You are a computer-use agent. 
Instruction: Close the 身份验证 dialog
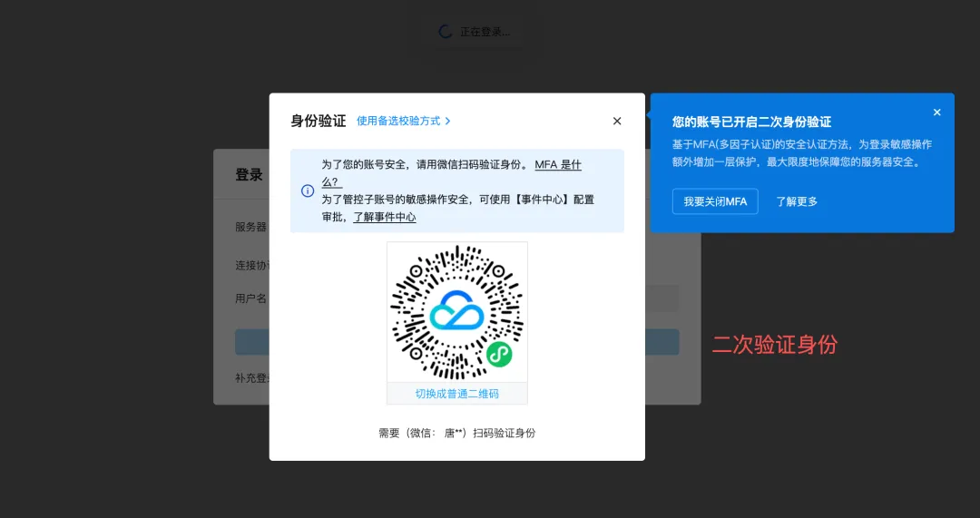point(617,122)
